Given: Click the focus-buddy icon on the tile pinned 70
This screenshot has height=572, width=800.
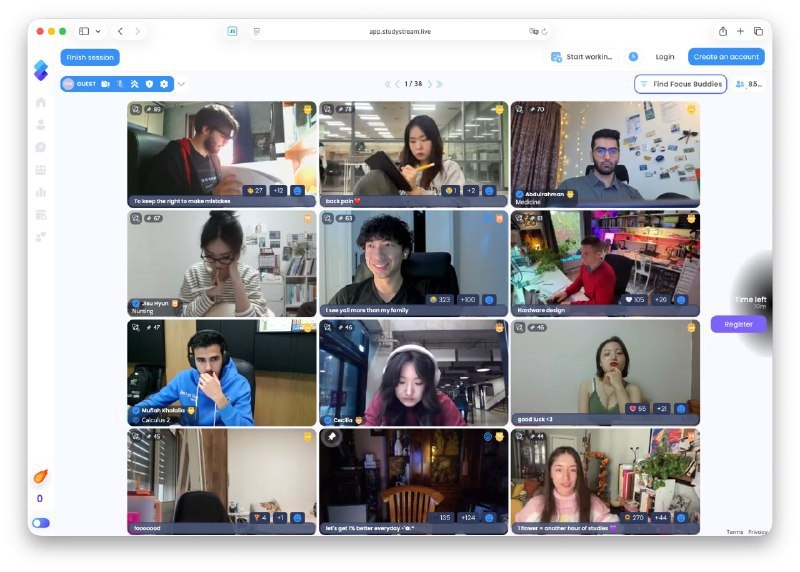Looking at the screenshot, I should click(519, 109).
